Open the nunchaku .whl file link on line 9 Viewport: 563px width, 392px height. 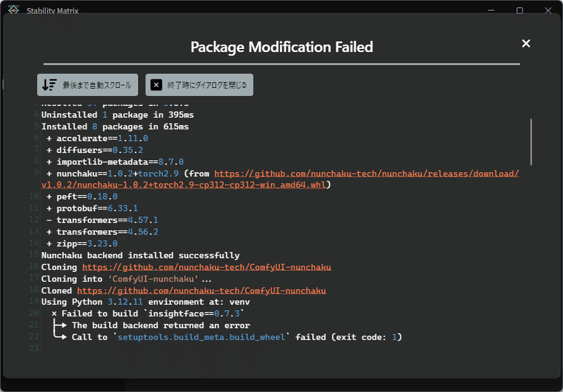185,185
